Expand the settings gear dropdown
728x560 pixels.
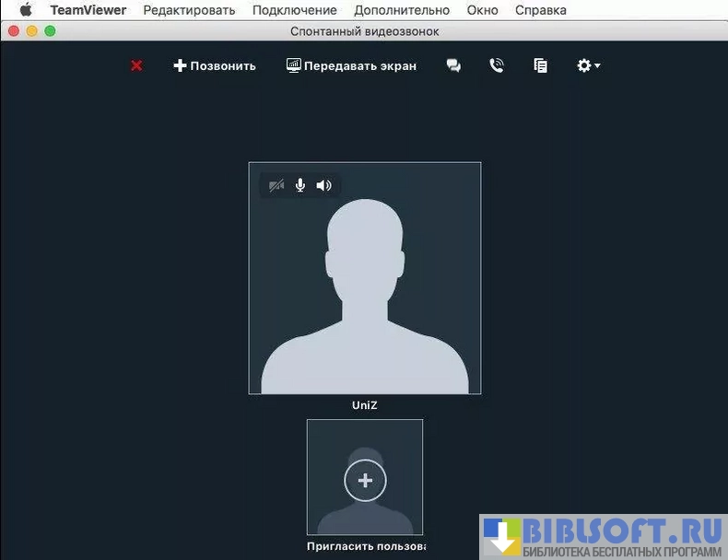(588, 65)
